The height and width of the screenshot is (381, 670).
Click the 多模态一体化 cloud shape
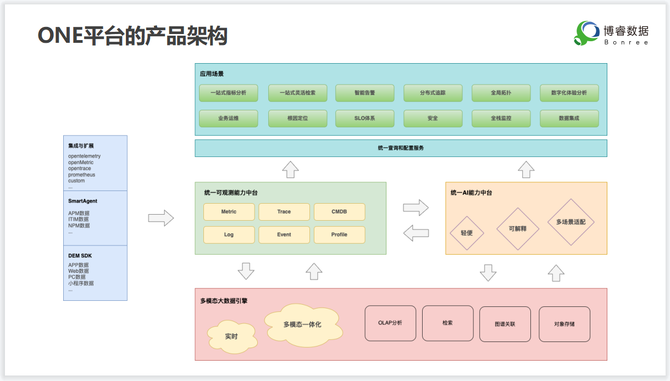[303, 325]
